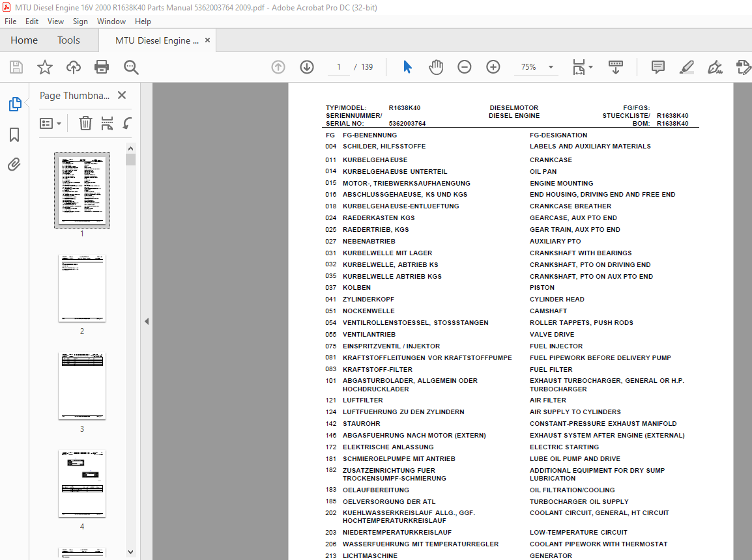Image resolution: width=752 pixels, height=560 pixels.
Task: Add document to starred with star icon
Action: tap(44, 67)
